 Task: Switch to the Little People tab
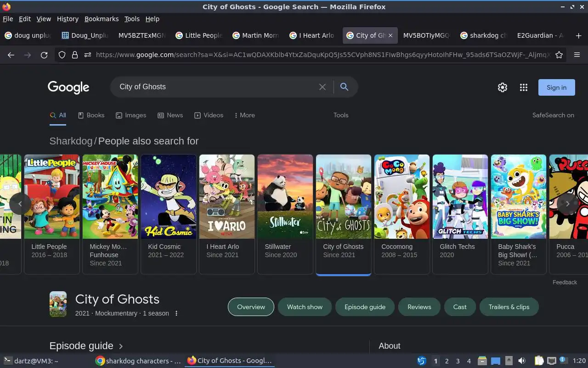[x=198, y=35]
